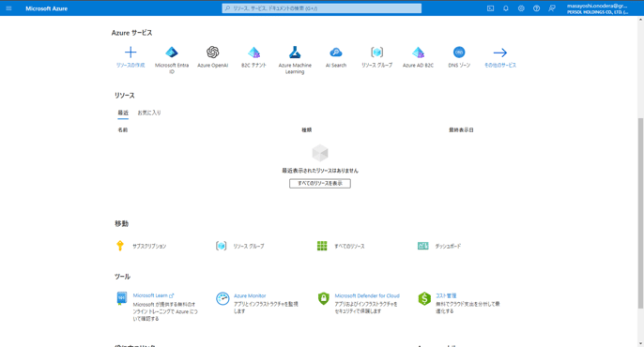Image resolution: width=644 pixels, height=347 pixels.
Task: Open Microsoft Entra ID service
Action: tap(172, 53)
